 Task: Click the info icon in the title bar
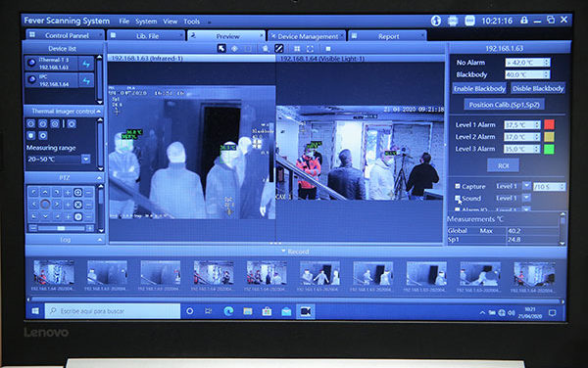click(x=436, y=21)
